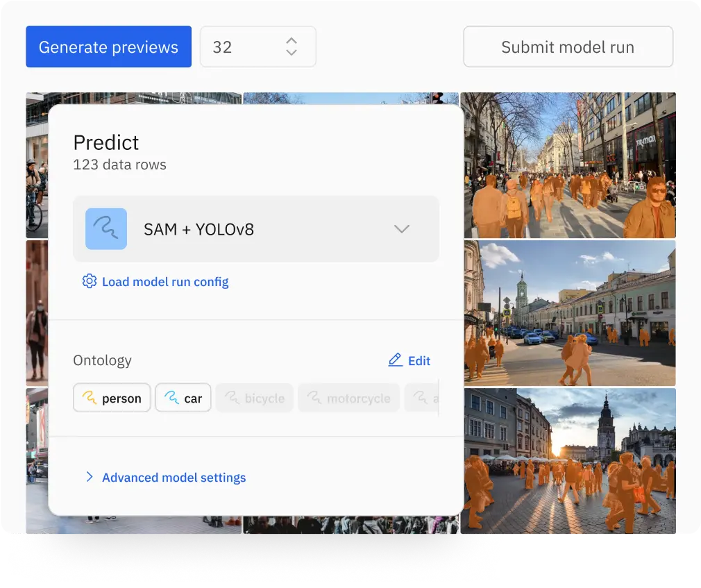Toggle the car ontology class chip

coord(183,398)
